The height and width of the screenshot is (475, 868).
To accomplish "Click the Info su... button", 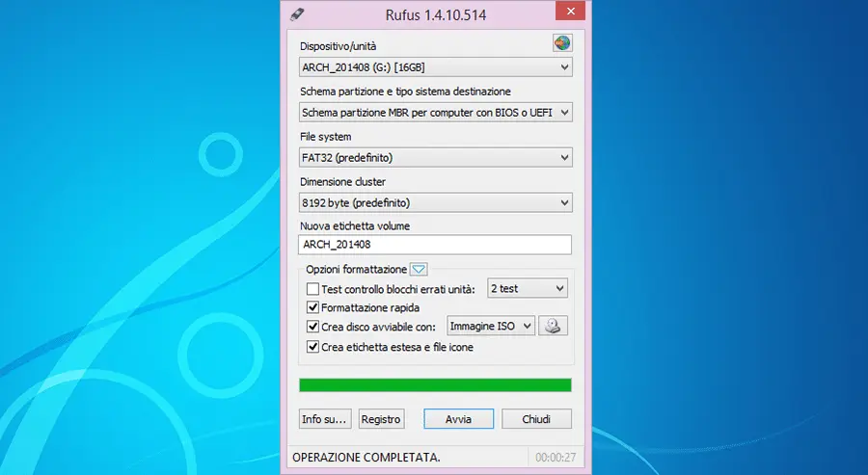I will 325,419.
